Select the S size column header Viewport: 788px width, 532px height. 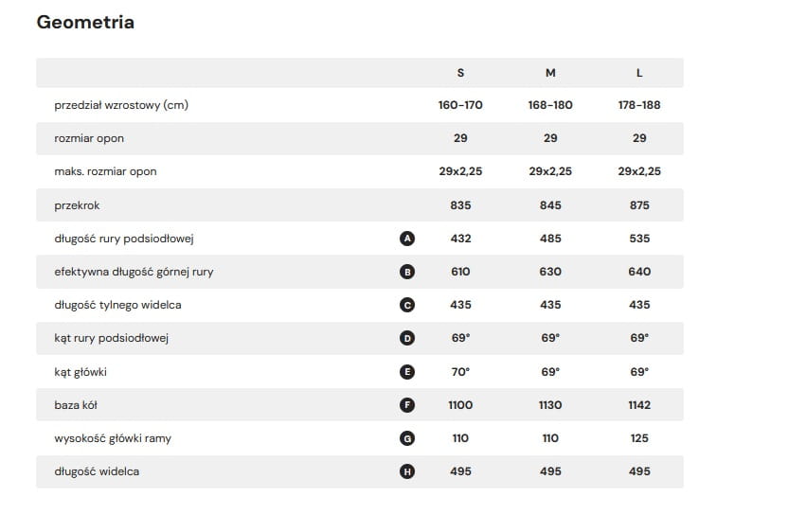coord(460,73)
